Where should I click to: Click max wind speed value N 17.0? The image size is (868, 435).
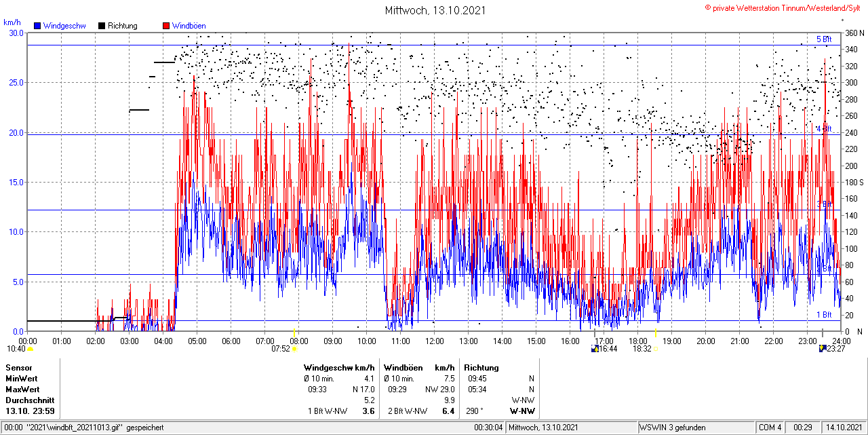pos(363,389)
